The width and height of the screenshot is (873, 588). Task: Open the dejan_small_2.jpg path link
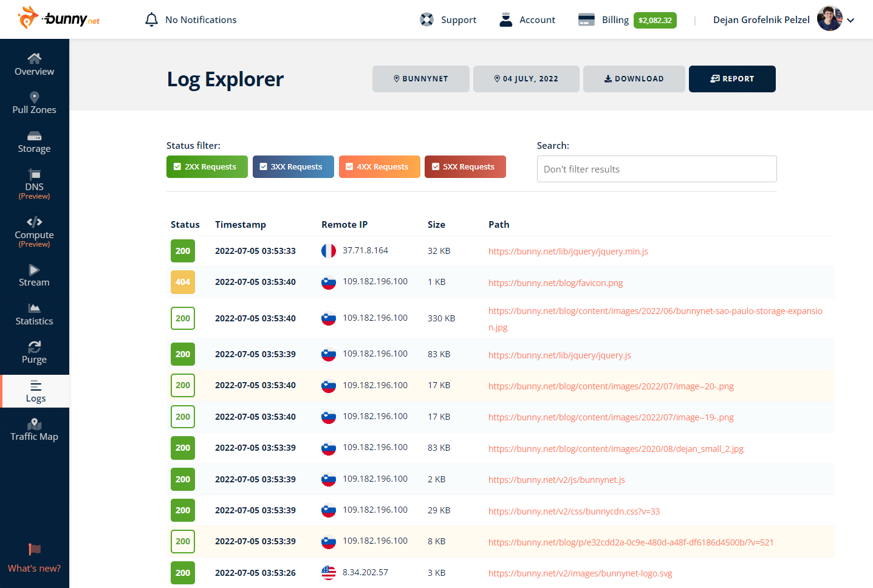click(x=616, y=449)
